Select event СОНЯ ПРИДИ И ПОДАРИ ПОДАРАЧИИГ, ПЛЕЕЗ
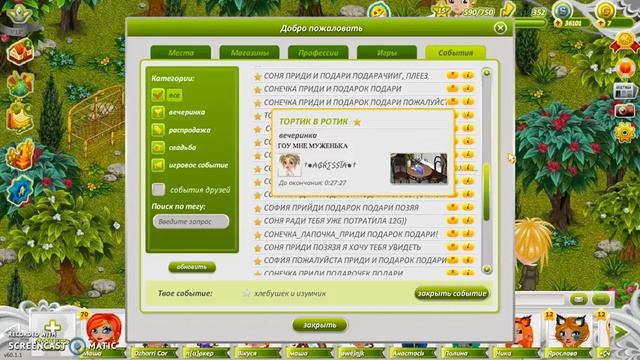This screenshot has width=640, height=360. [x=346, y=76]
